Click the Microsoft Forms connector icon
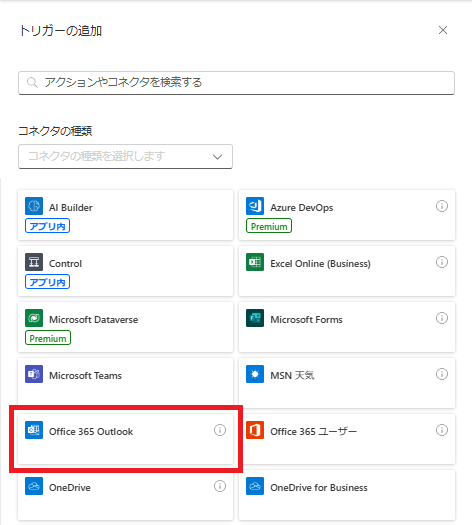This screenshot has width=472, height=525. (x=255, y=318)
